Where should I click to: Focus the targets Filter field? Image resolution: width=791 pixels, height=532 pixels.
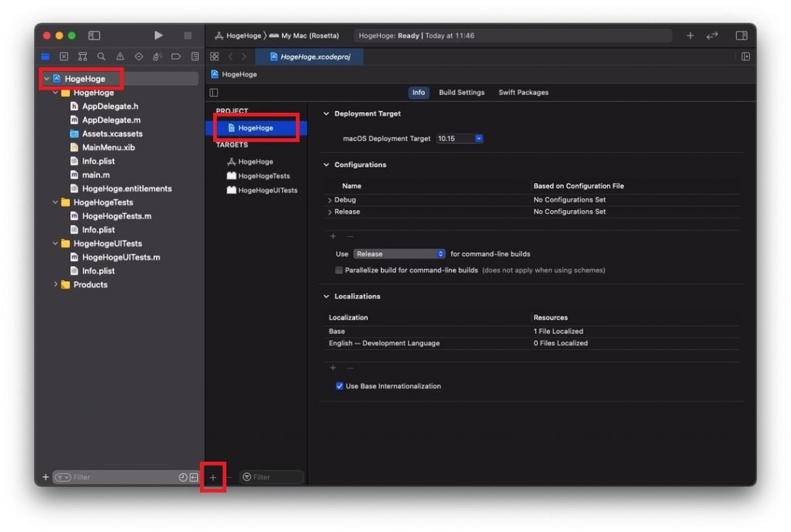(x=272, y=477)
